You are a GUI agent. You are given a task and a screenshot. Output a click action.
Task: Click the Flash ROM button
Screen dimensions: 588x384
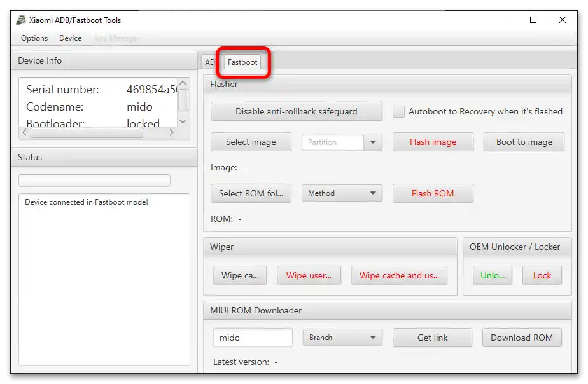point(433,193)
